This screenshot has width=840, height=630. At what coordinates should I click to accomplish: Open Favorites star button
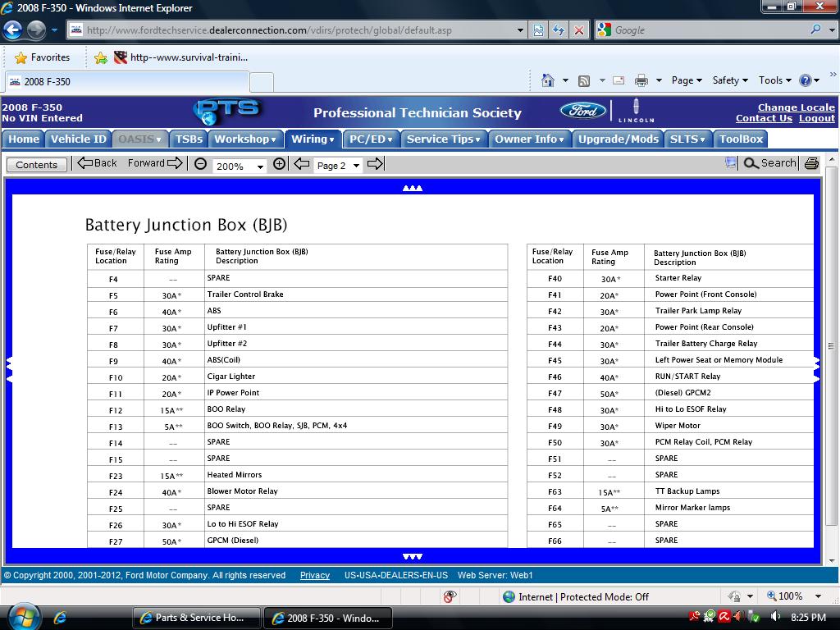(43, 57)
